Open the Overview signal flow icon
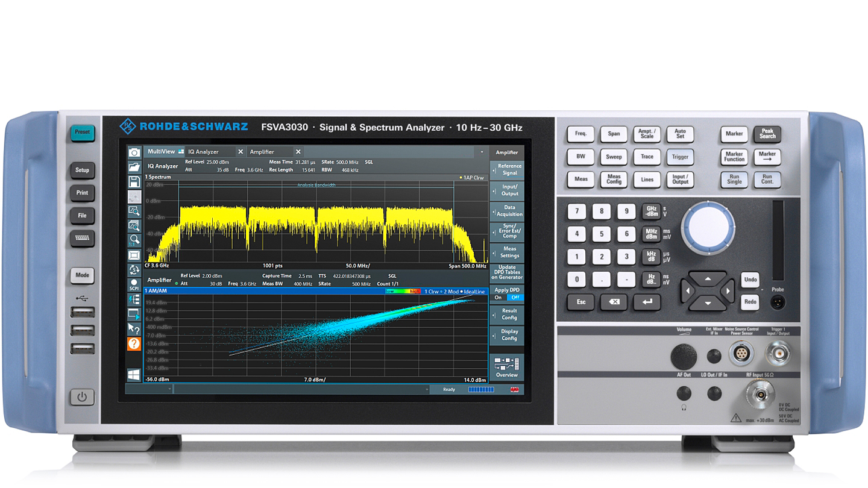The image size is (868, 488). (506, 368)
